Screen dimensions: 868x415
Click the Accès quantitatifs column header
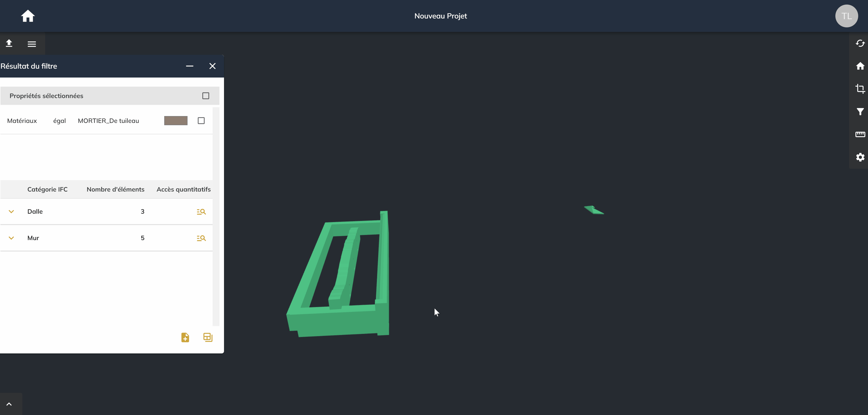point(184,189)
